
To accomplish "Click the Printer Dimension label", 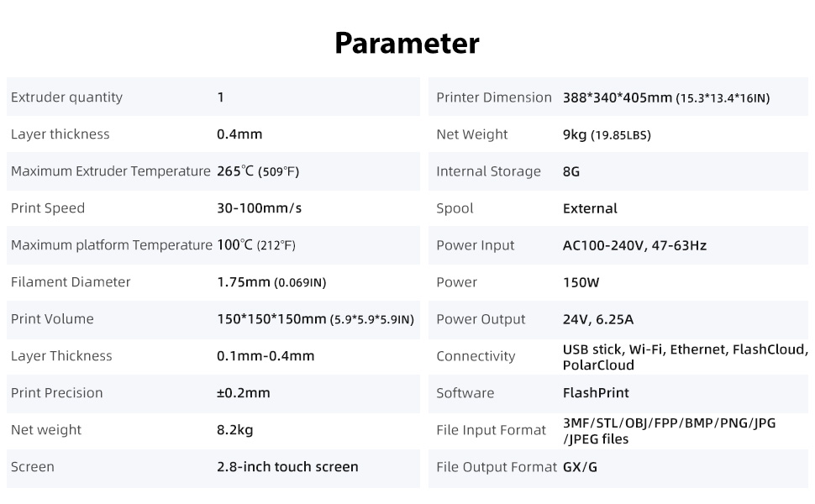I will tap(494, 97).
